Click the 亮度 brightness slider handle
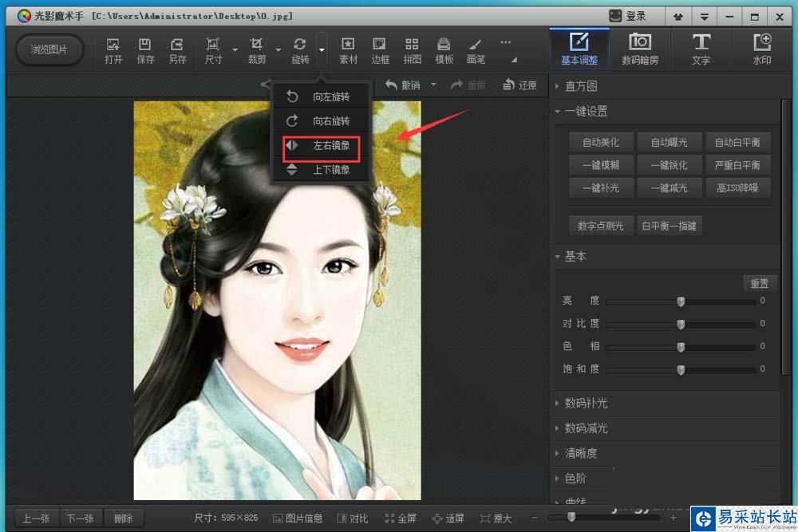Screen dimensions: 798x532 click(681, 301)
